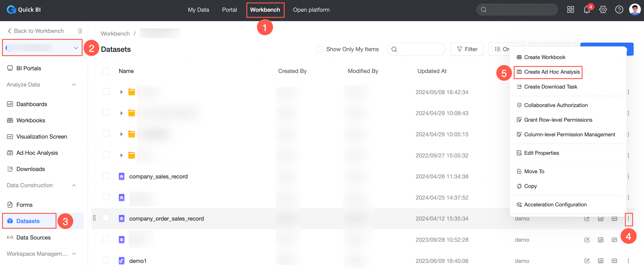Expand the first folder in dataset list
Screen dimensions: 644x269
tap(122, 92)
